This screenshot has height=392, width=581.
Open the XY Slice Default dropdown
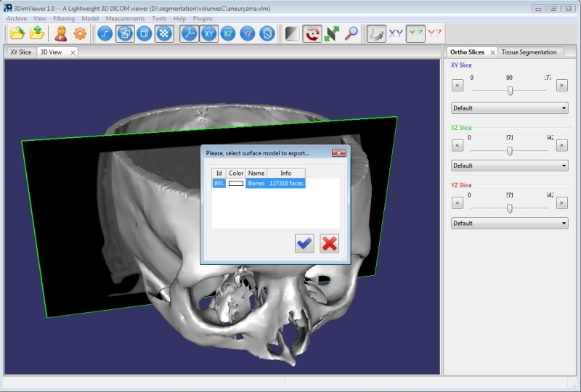(x=509, y=108)
